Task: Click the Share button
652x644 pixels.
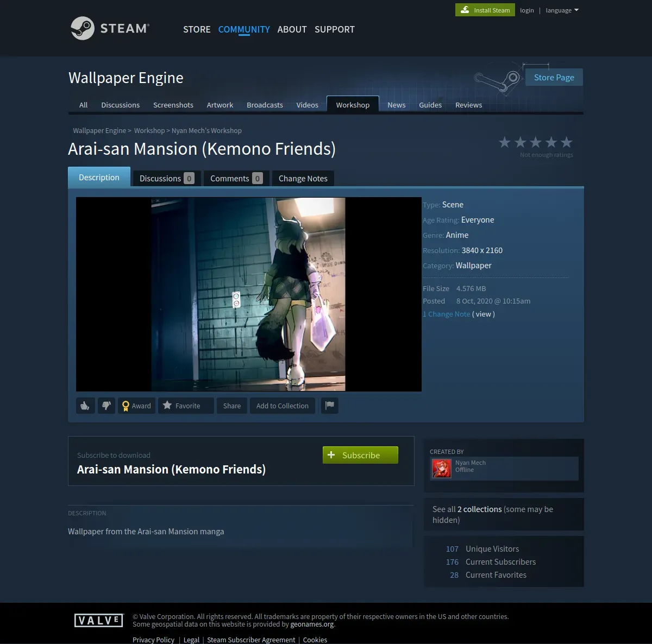Action: click(x=232, y=406)
